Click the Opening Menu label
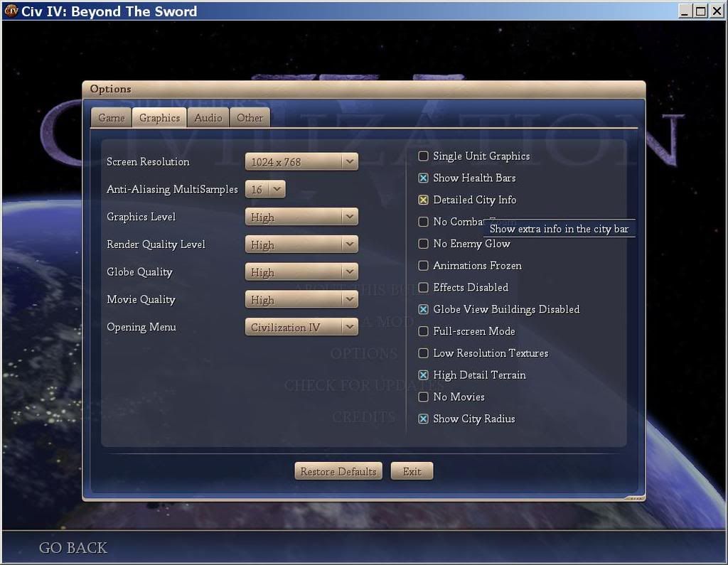Image resolution: width=728 pixels, height=565 pixels. (x=141, y=327)
